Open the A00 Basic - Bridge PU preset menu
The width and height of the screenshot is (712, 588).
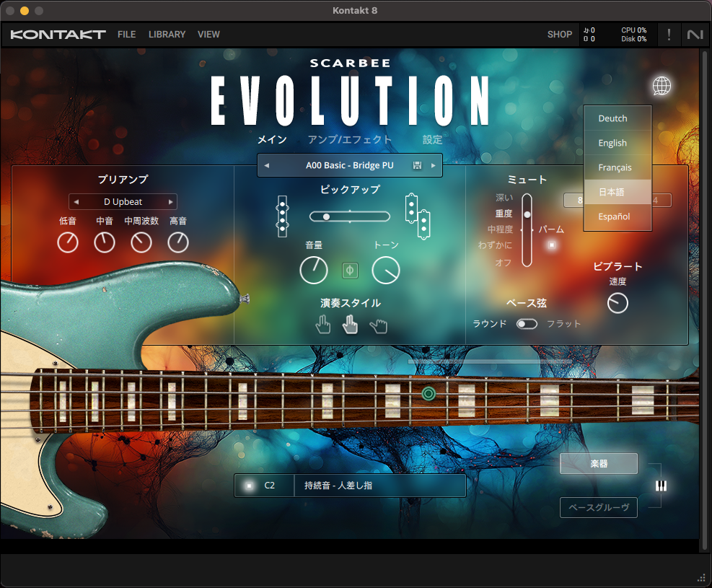[349, 165]
